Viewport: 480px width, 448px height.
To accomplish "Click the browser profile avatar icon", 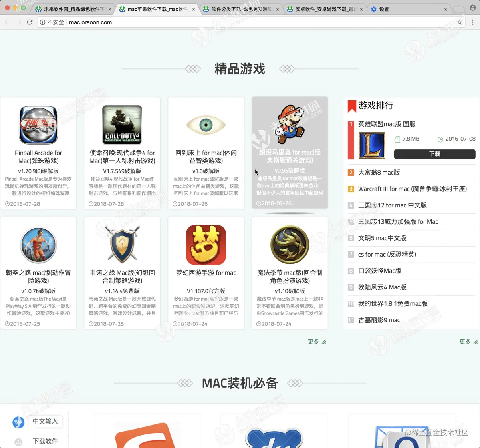I will tap(473, 8).
